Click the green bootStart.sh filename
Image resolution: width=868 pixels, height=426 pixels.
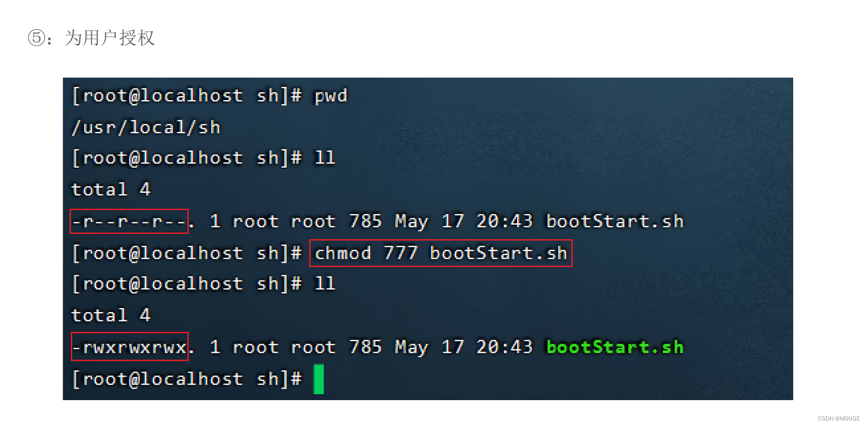click(x=615, y=347)
